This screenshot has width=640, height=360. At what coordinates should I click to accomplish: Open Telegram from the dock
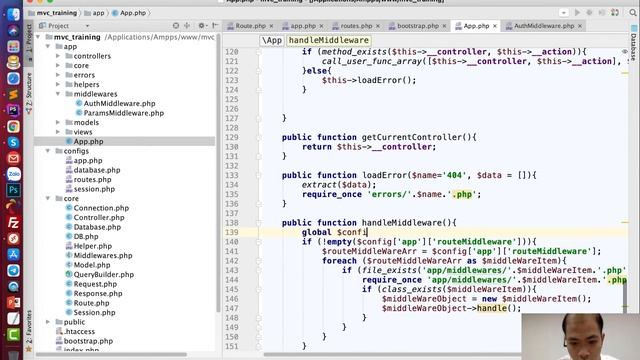(x=13, y=271)
